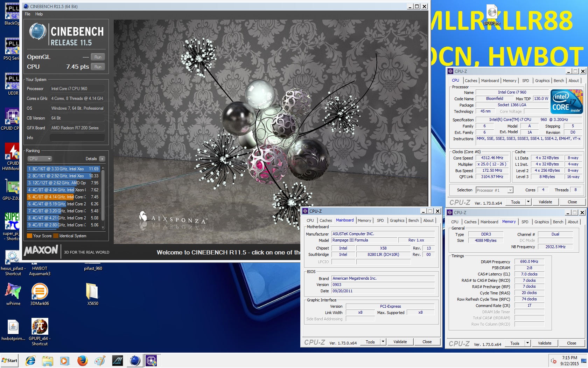Screen dimensions: 588x368
Task: Launch CPUID HWMonitor from the desktop
Action: pyautogui.click(x=12, y=157)
